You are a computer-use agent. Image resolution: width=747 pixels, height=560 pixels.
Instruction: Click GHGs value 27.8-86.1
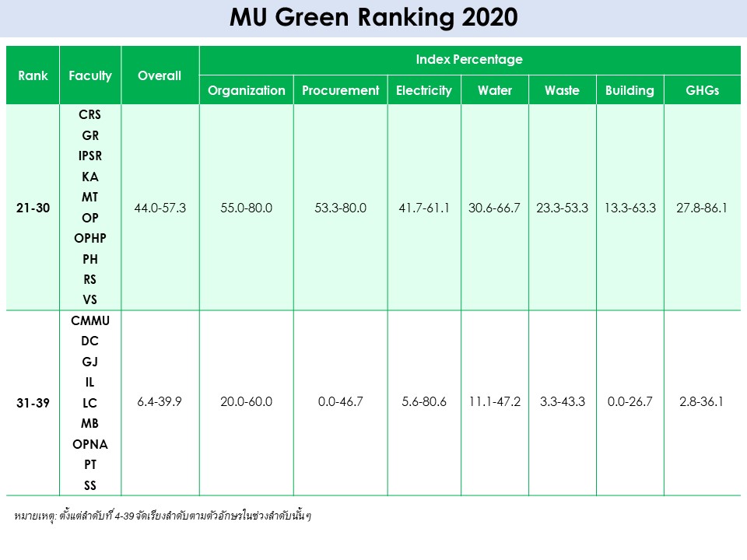702,208
